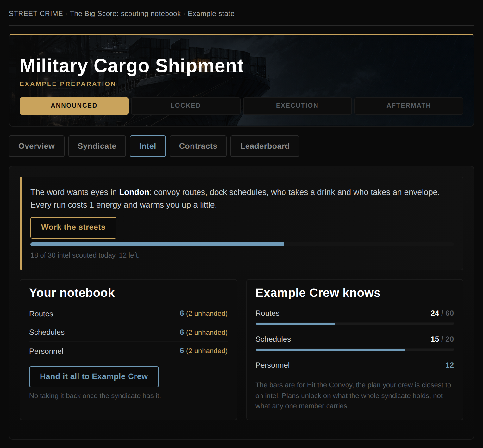
Task: Click the 'Example Crew knows' heading
Action: tap(318, 293)
